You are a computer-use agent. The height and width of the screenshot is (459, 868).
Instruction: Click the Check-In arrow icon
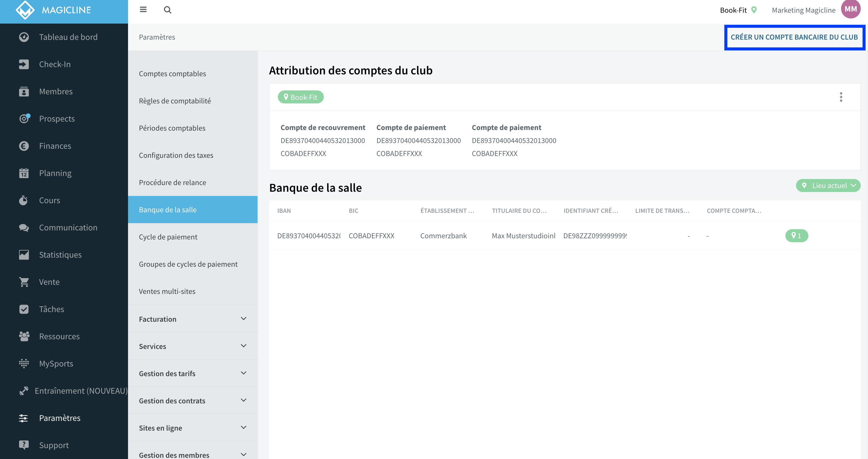[x=24, y=64]
